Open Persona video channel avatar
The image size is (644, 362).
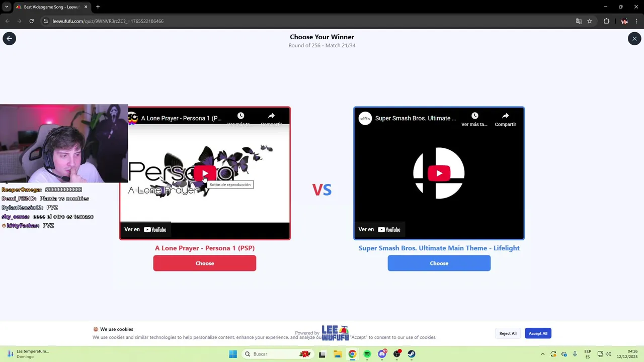(x=133, y=118)
